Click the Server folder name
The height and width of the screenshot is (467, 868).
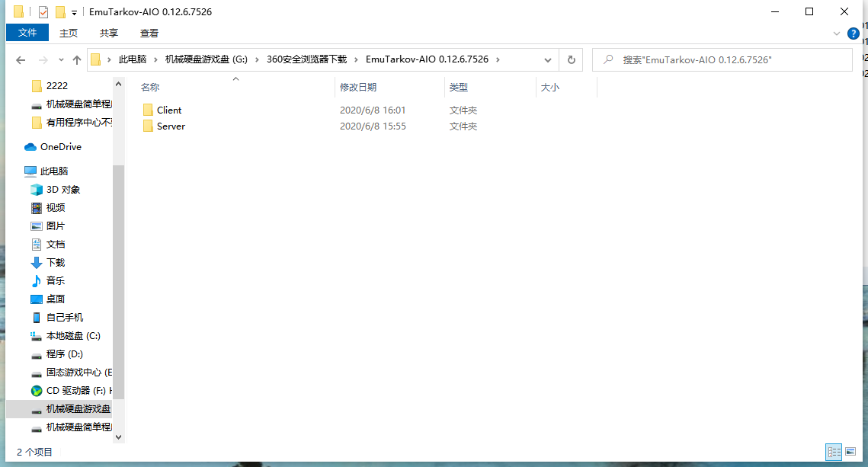(x=171, y=126)
